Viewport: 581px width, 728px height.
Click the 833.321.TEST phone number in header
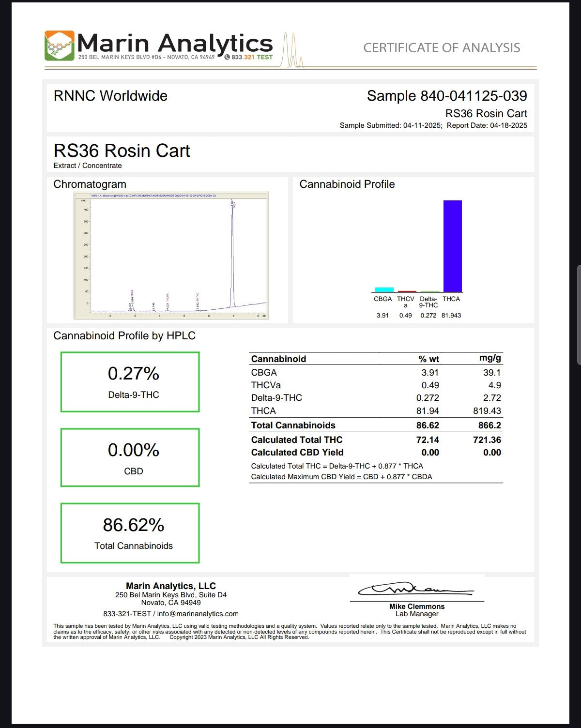coord(252,57)
